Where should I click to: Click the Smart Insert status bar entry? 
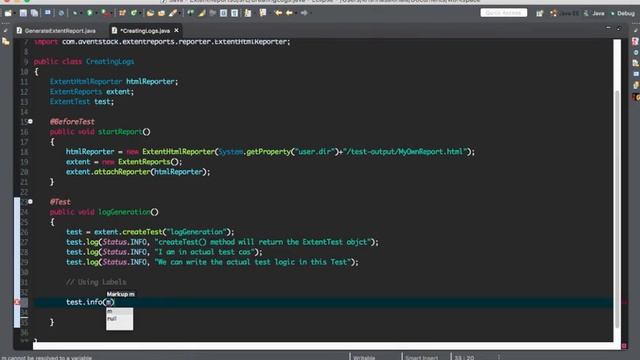click(x=421, y=358)
